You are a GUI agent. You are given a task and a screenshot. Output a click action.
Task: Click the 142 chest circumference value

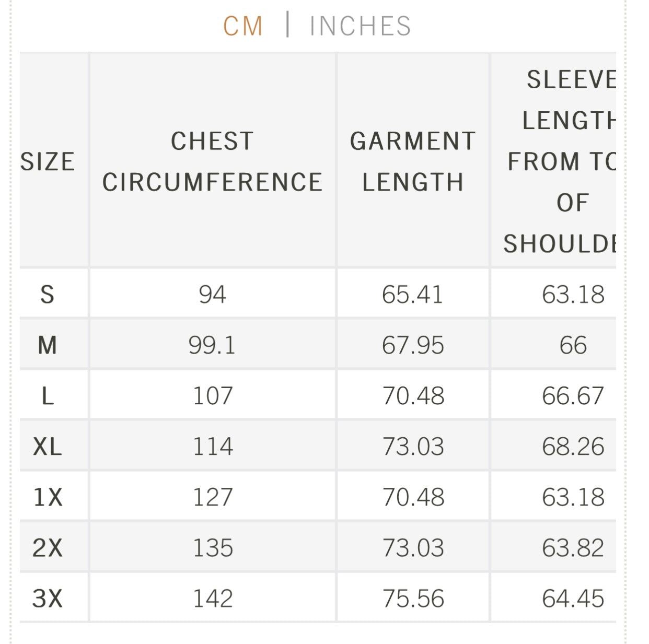pos(212,598)
